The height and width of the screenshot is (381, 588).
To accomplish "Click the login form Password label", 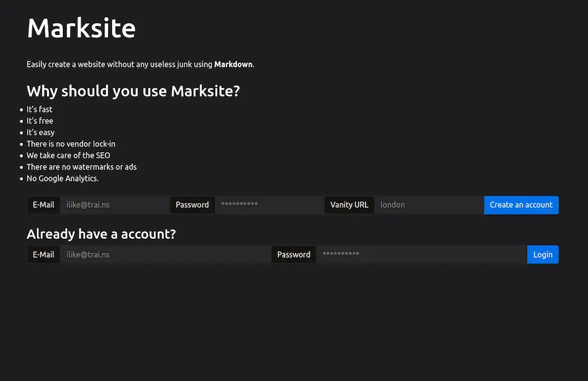I will pyautogui.click(x=294, y=255).
